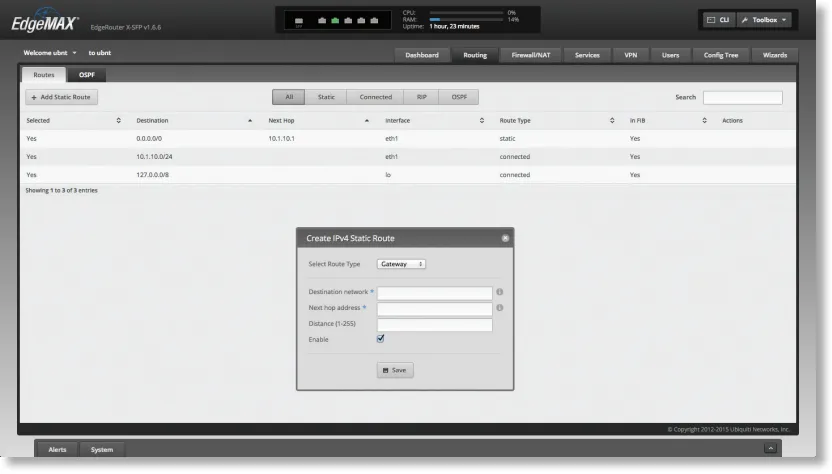Viewport: 832px width, 474px height.
Task: Sort by the Destination column arrow
Action: pyautogui.click(x=249, y=120)
